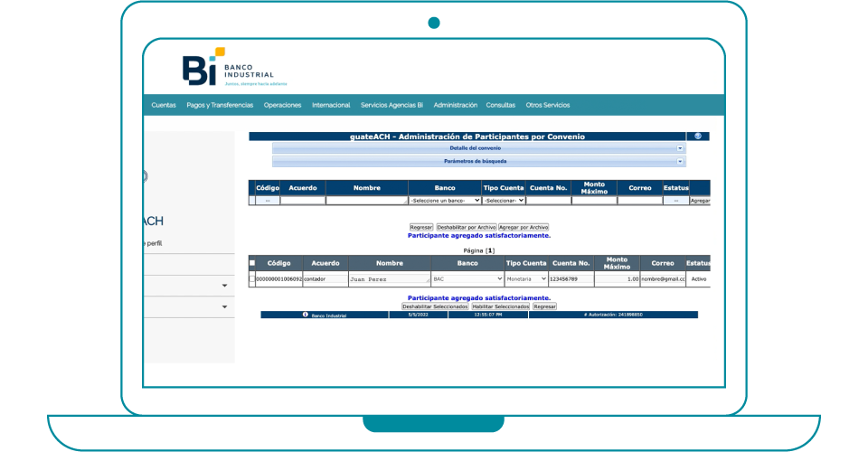Open the Cuentas menu
The image size is (868, 452).
tap(164, 105)
